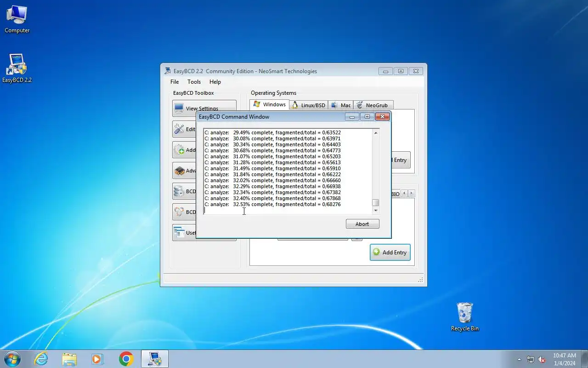Open the Tools menu
Viewport: 588px width, 368px height.
pos(194,82)
